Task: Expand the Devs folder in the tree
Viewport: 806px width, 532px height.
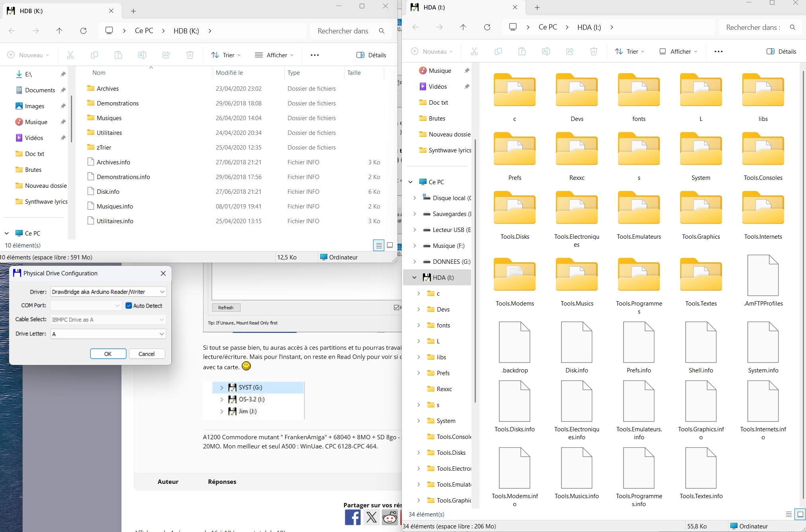Action: point(418,309)
